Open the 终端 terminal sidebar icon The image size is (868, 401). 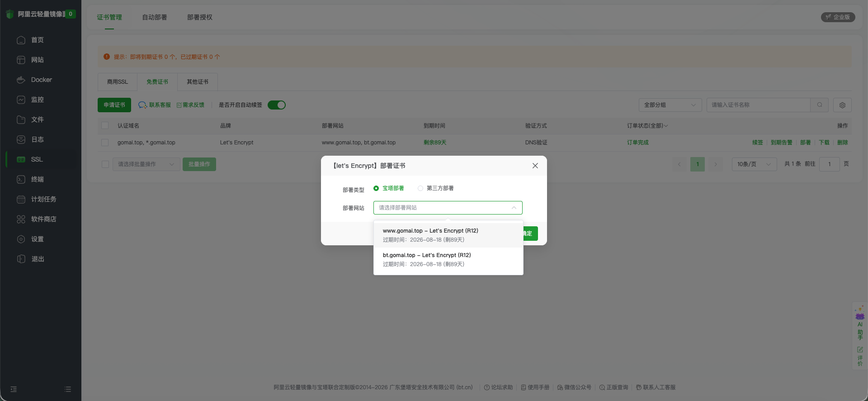pyautogui.click(x=21, y=179)
